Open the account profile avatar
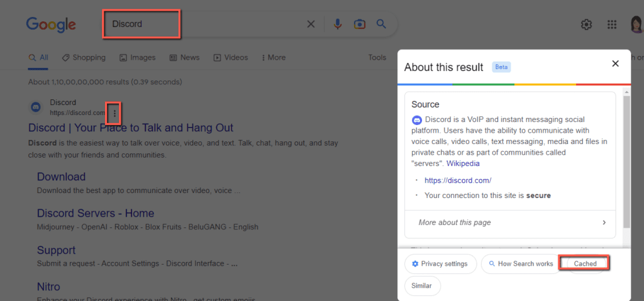 (x=636, y=25)
